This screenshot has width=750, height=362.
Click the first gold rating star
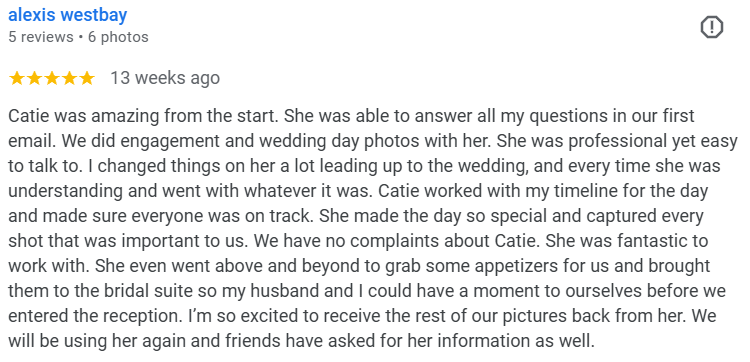click(17, 78)
